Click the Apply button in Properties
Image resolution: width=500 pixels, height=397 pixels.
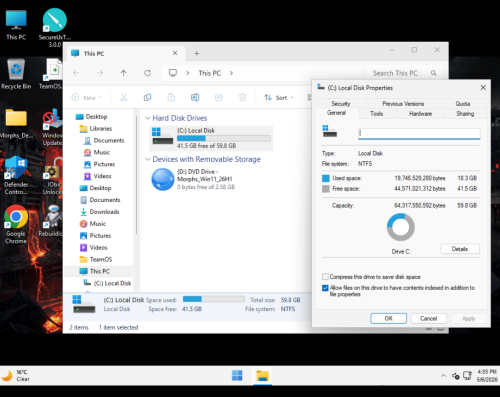tap(468, 318)
